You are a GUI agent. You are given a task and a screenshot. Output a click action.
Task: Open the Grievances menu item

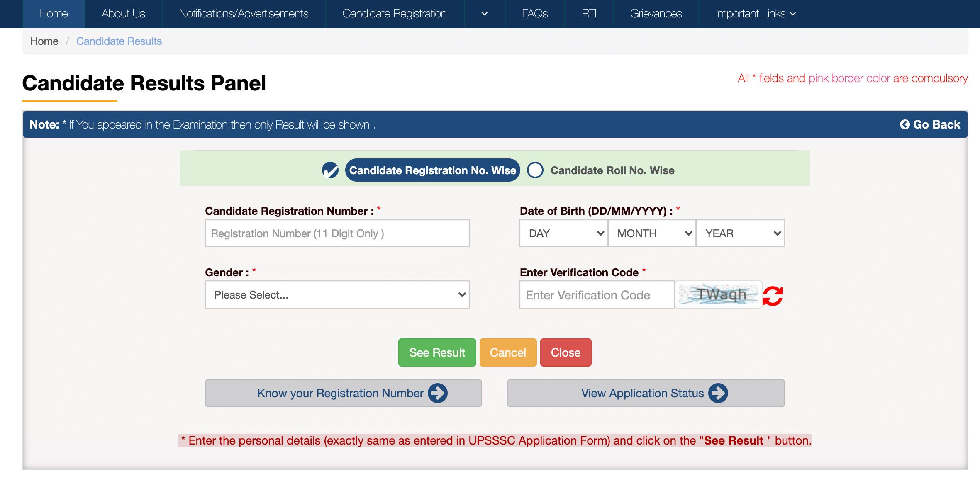(x=656, y=14)
